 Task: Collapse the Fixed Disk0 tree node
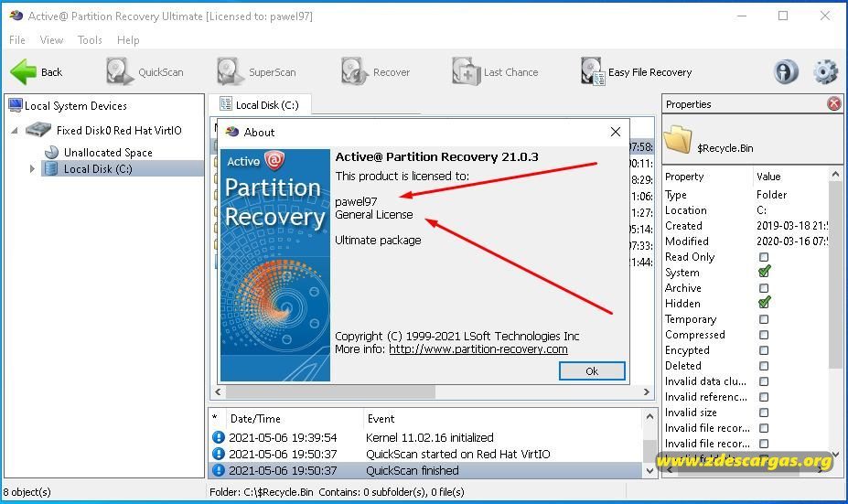[15, 130]
